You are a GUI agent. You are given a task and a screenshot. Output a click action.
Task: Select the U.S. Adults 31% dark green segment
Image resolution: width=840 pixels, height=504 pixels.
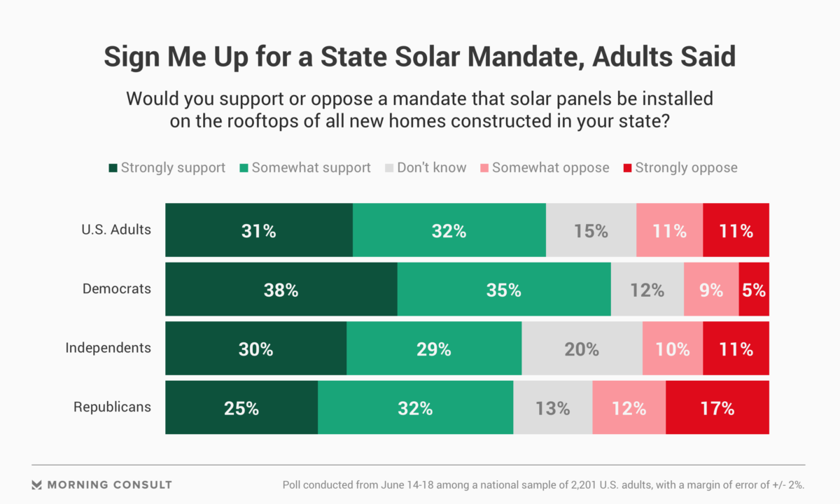point(259,230)
